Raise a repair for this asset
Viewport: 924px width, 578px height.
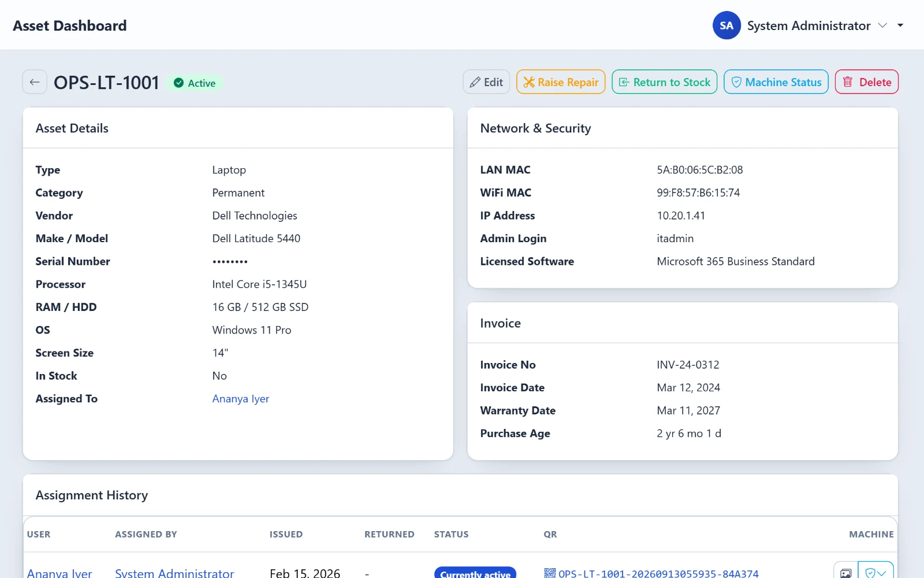[561, 82]
